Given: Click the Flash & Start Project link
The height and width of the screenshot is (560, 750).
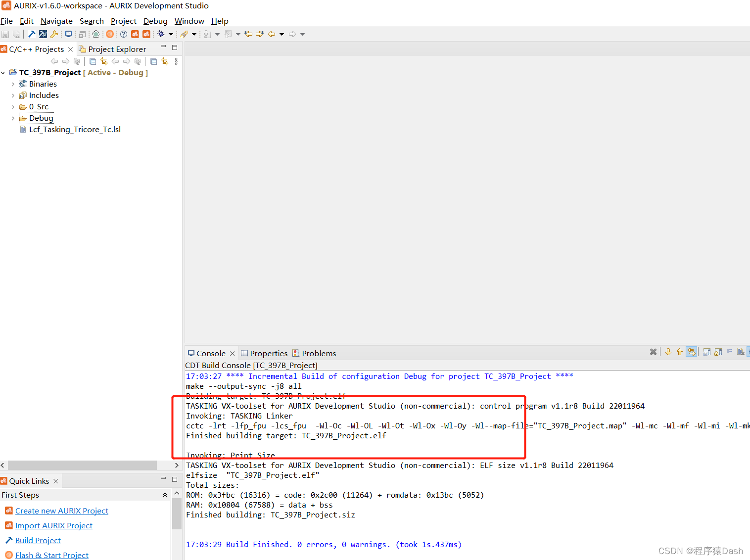Looking at the screenshot, I should point(51,555).
